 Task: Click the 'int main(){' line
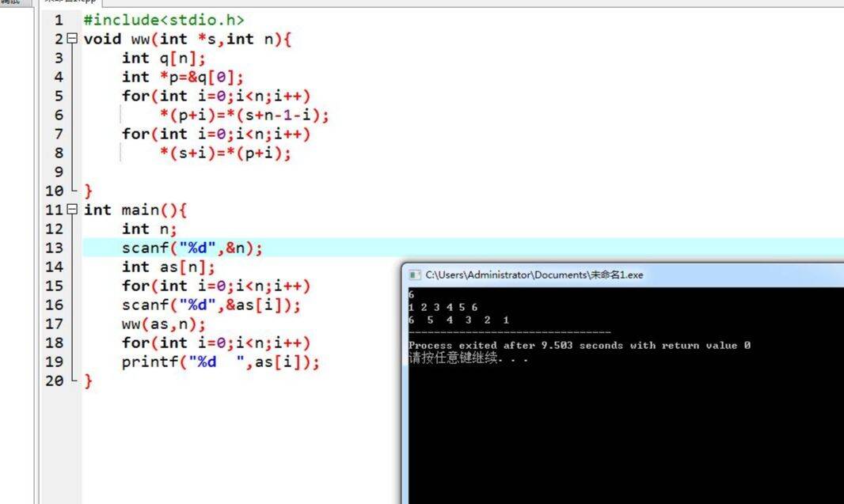coord(135,210)
